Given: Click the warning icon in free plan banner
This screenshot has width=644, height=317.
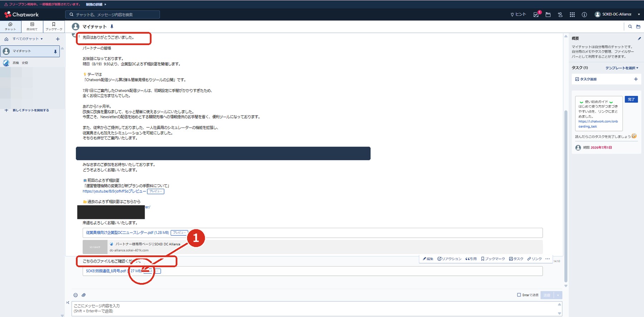Looking at the screenshot, I should point(6,4).
